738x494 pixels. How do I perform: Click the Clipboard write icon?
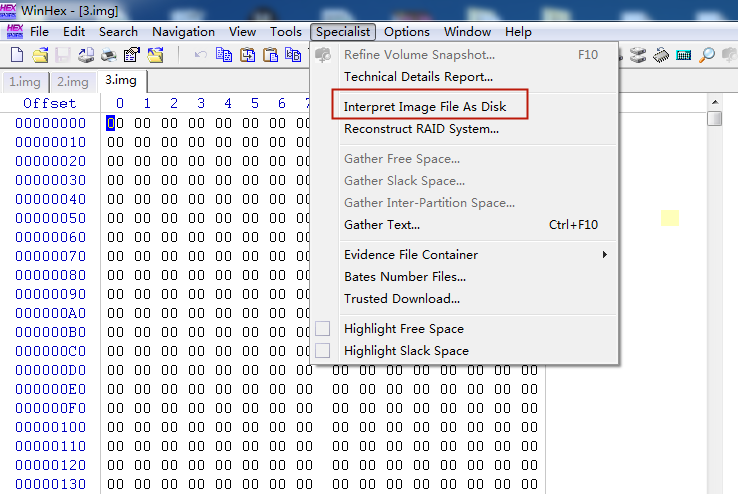tap(247, 55)
